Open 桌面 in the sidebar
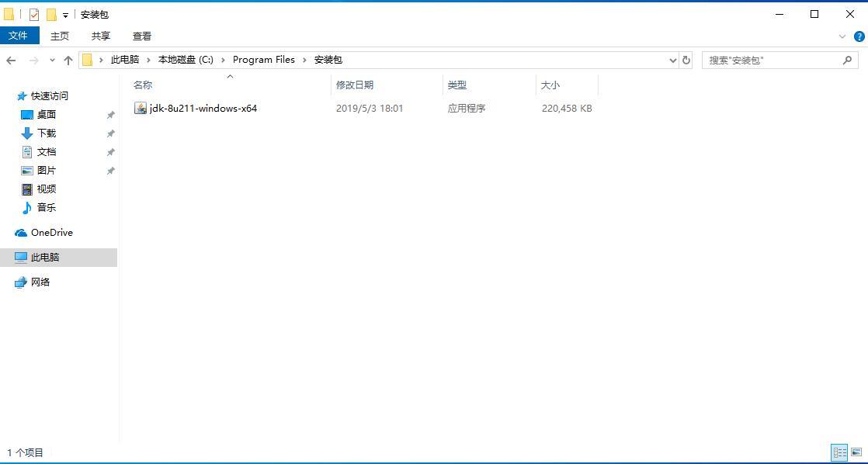Image resolution: width=868 pixels, height=464 pixels. (47, 115)
